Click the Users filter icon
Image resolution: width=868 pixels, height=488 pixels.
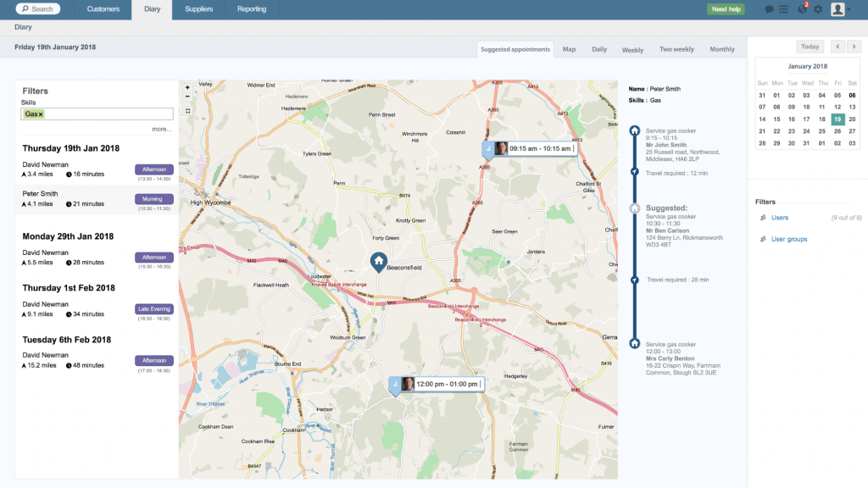click(763, 218)
